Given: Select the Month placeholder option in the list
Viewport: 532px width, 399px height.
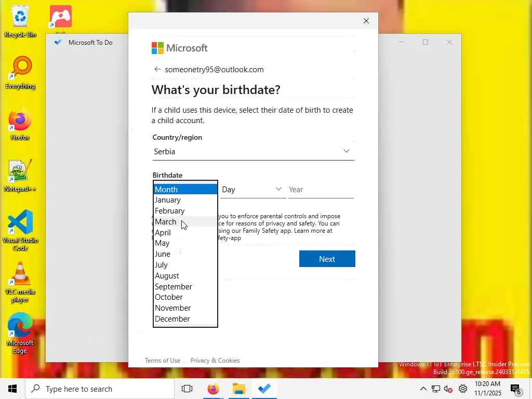Looking at the screenshot, I should point(185,189).
